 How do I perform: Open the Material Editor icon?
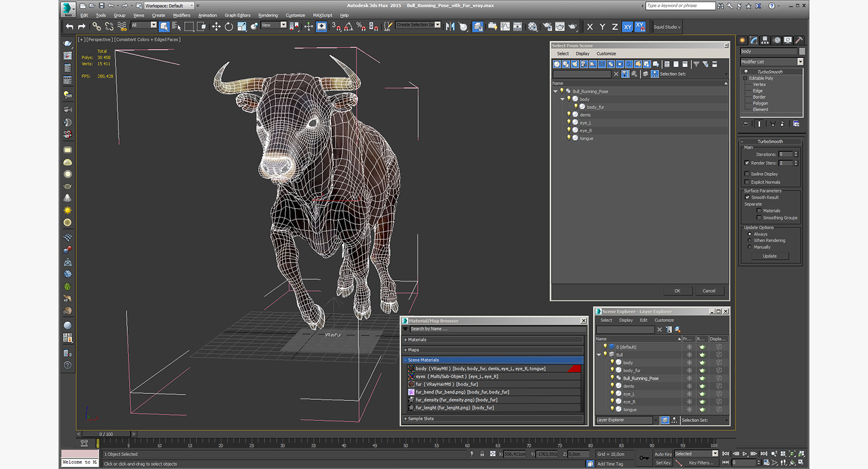click(x=533, y=26)
